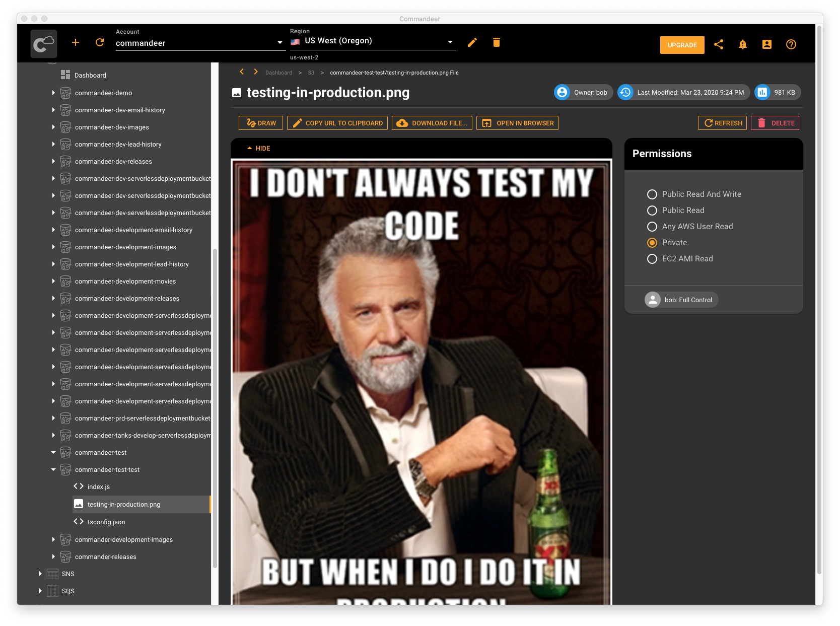840x626 pixels.
Task: Click the code icon beside index.js
Action: click(x=79, y=486)
